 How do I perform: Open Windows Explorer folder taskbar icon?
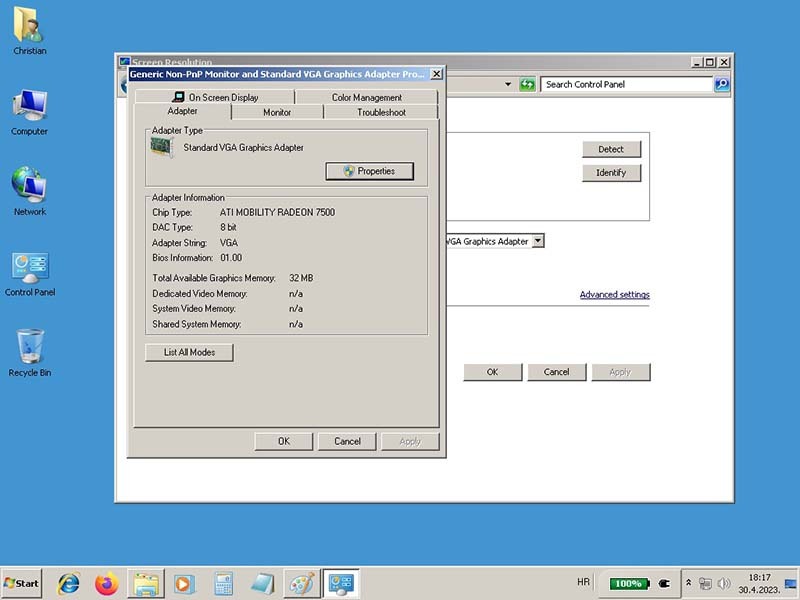coord(146,583)
